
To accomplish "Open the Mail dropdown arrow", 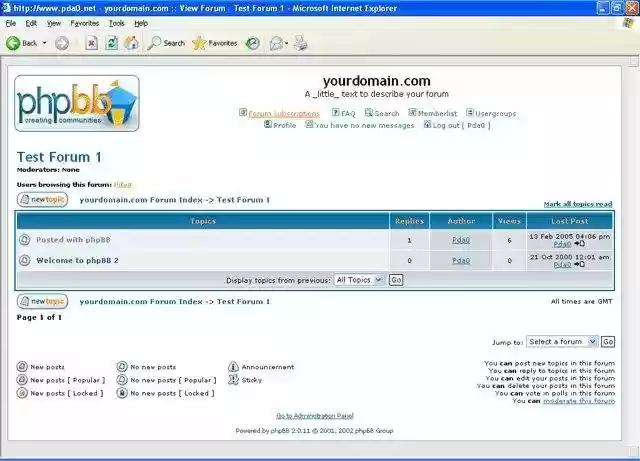I will tap(287, 43).
